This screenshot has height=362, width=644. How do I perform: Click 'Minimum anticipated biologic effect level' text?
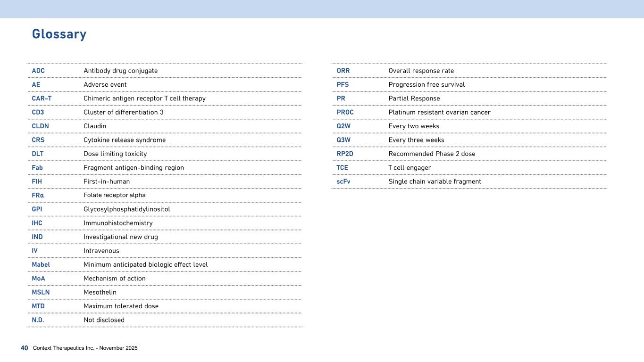tap(145, 264)
